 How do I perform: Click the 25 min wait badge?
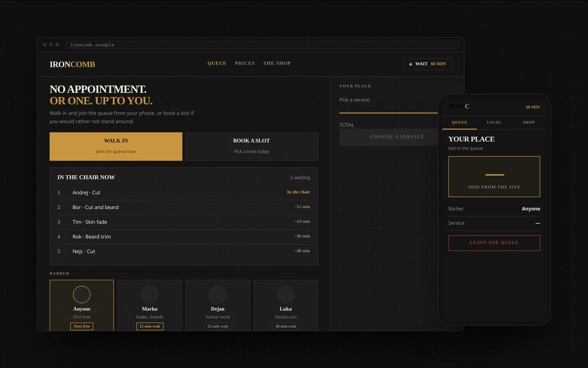pyautogui.click(x=218, y=326)
